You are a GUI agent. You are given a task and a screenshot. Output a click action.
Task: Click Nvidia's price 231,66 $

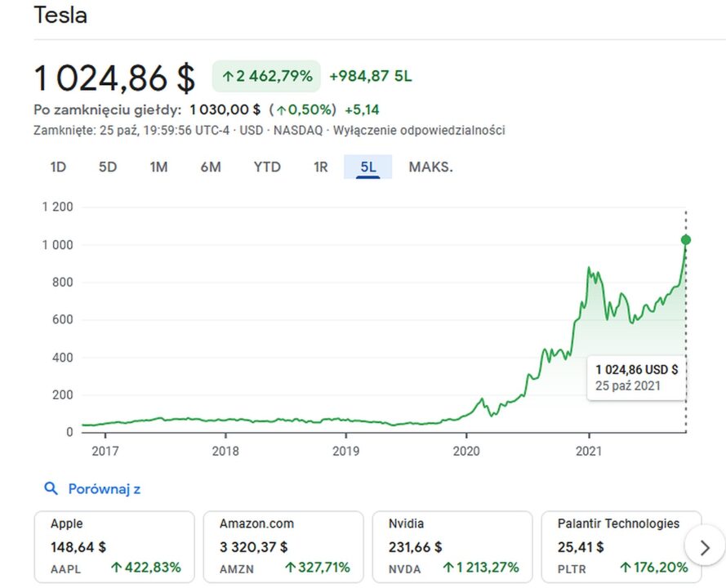416,547
